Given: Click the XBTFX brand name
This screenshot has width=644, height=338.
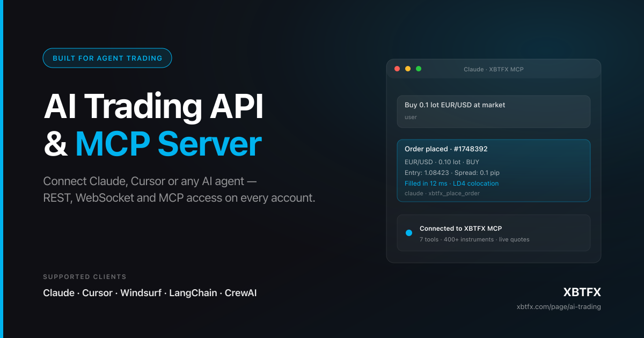Looking at the screenshot, I should (582, 292).
